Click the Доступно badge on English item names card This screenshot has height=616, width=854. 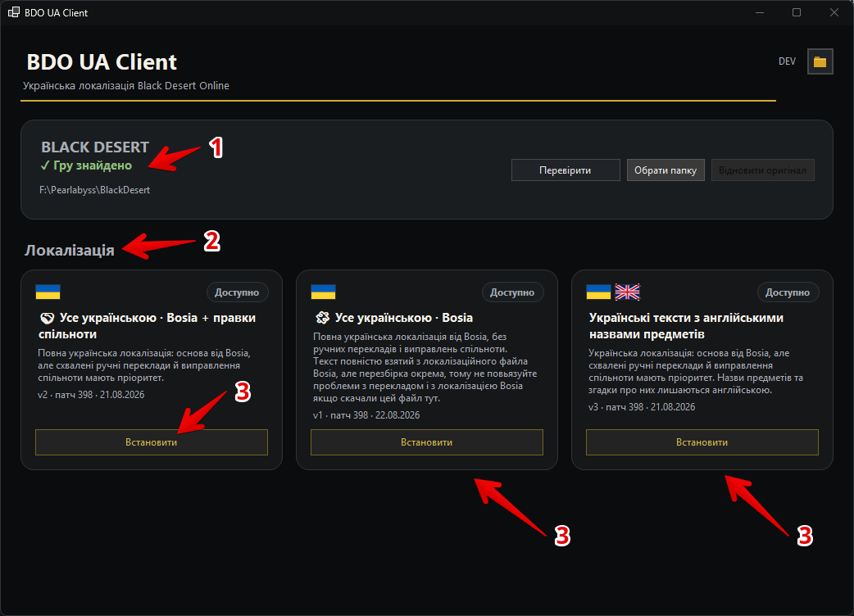(788, 292)
